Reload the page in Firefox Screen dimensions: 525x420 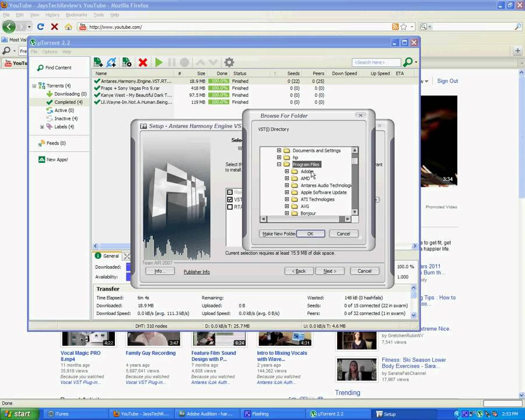click(x=40, y=27)
